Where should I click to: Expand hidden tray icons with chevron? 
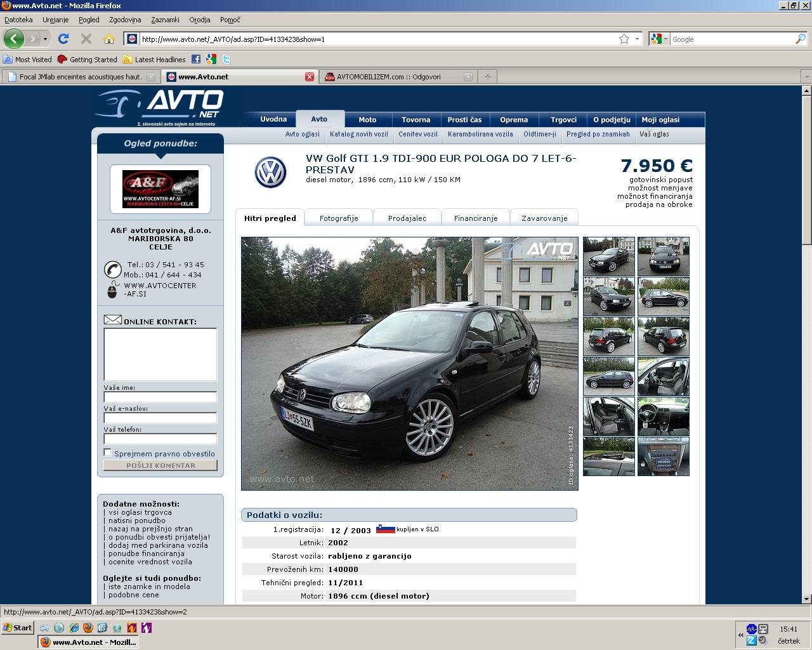pos(740,635)
